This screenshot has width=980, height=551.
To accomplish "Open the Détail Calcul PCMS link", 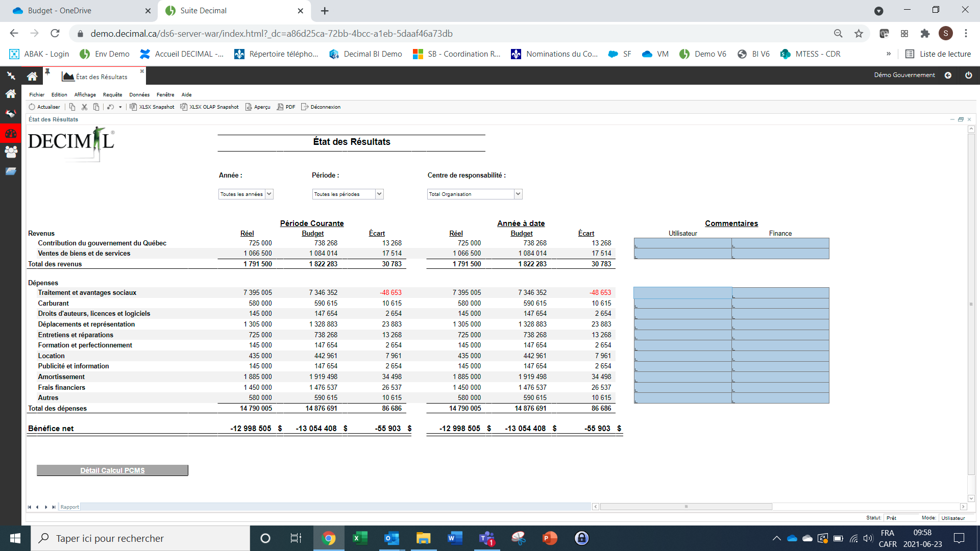I will [112, 470].
